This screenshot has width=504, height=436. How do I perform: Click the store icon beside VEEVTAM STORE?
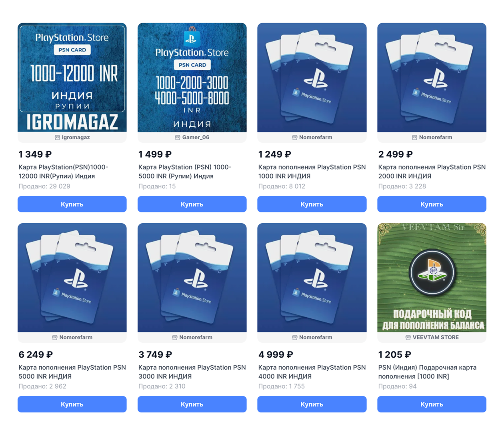[x=408, y=338]
